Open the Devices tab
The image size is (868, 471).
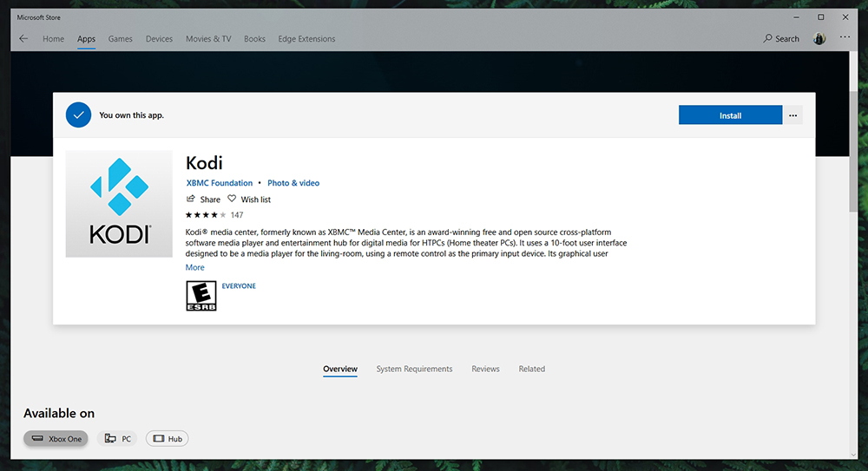tap(159, 39)
